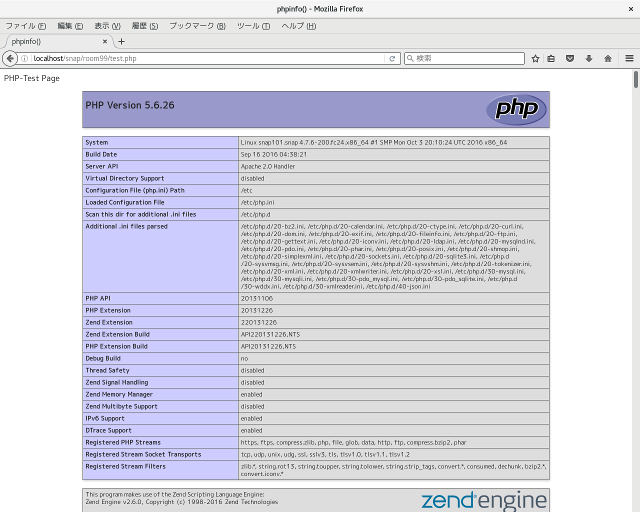The height and width of the screenshot is (512, 640).
Task: Click the Registered Stream Socket Transports label
Action: 143,454
